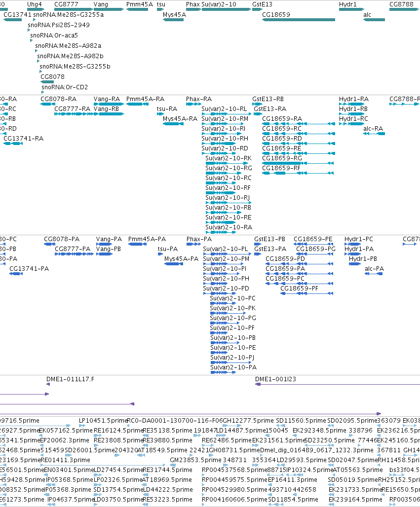This screenshot has height=507, width=420.
Task: Select the DME1-001I23 clone label
Action: point(276,379)
